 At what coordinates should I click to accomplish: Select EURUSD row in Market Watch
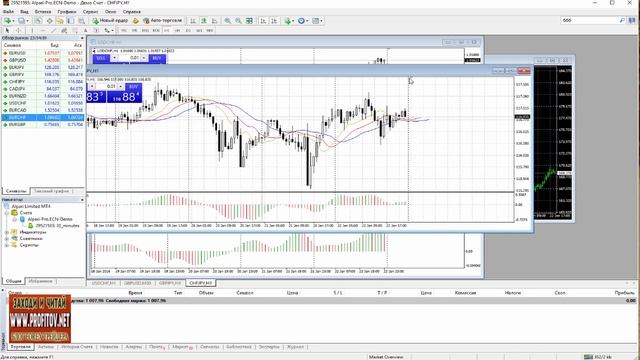click(x=43, y=53)
